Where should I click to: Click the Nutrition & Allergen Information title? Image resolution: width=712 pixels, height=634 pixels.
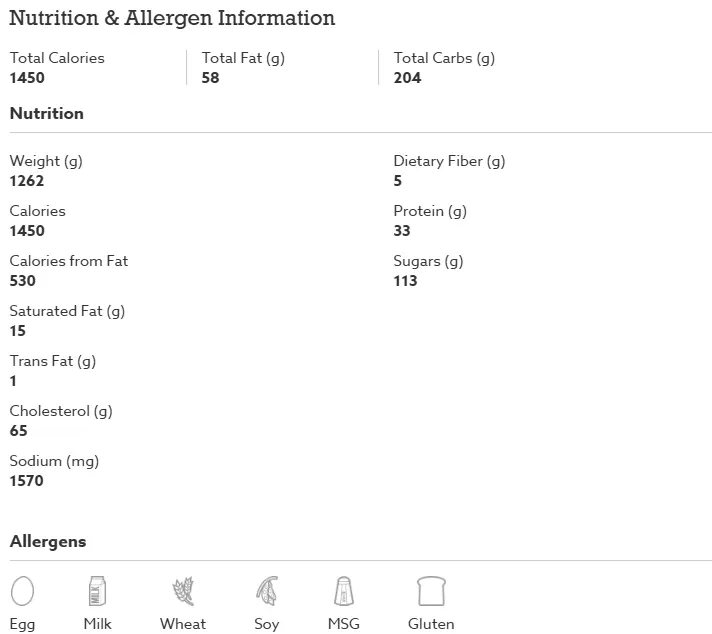[x=172, y=19]
